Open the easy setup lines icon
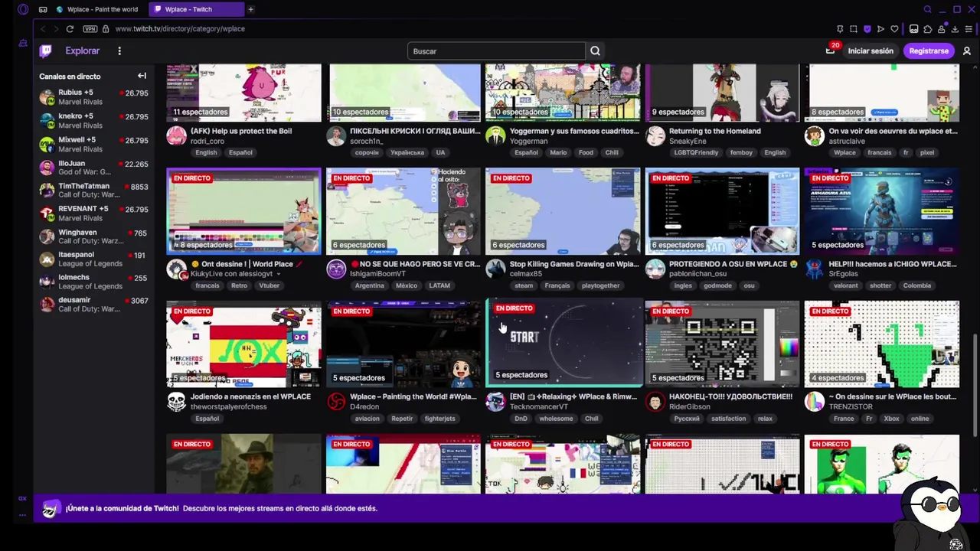The height and width of the screenshot is (551, 980). click(x=969, y=29)
